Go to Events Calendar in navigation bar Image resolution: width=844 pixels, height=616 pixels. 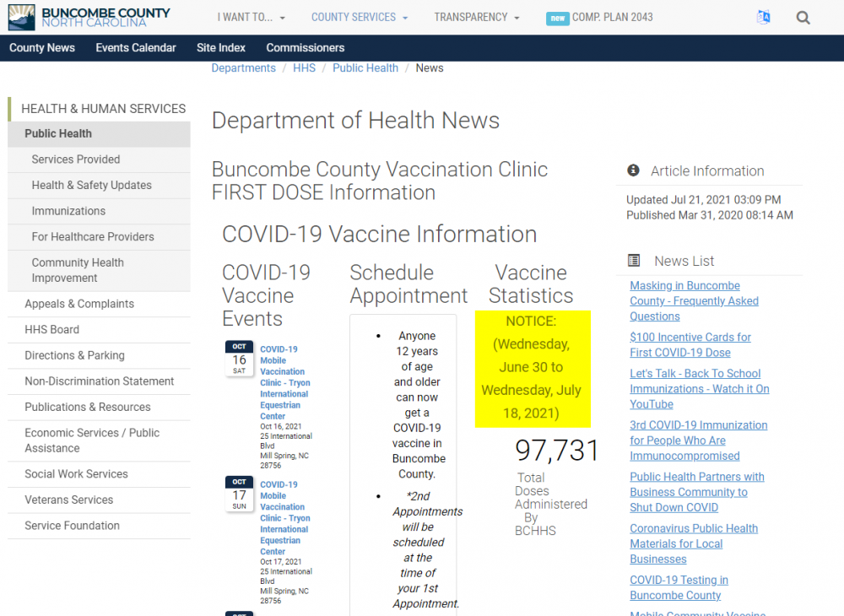pyautogui.click(x=136, y=47)
